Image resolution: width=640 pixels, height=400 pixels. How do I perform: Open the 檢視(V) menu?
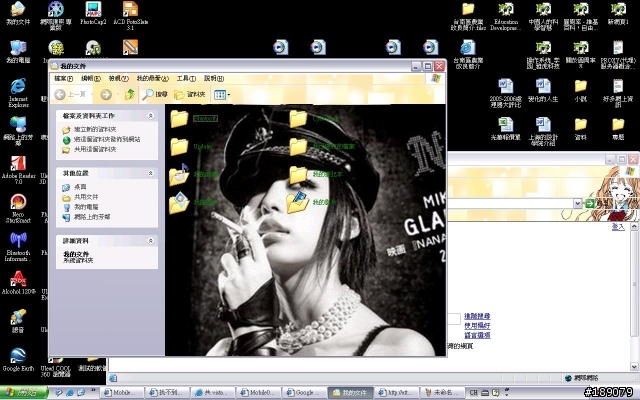pyautogui.click(x=118, y=78)
